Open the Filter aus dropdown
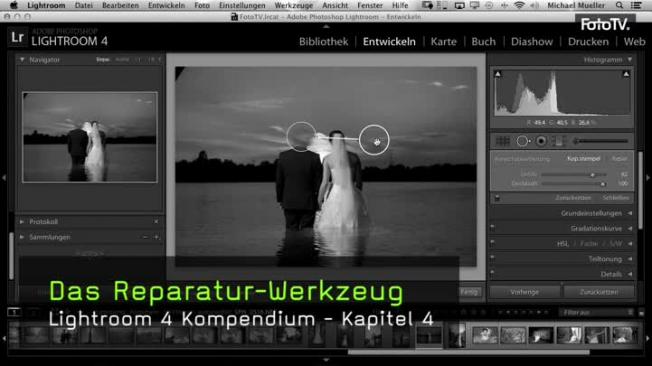 pyautogui.click(x=597, y=312)
